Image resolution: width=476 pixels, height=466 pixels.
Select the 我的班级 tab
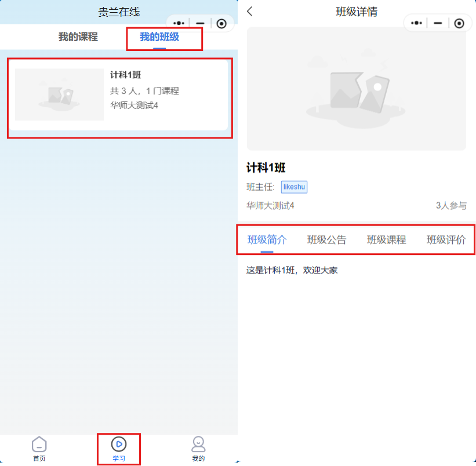pos(159,37)
